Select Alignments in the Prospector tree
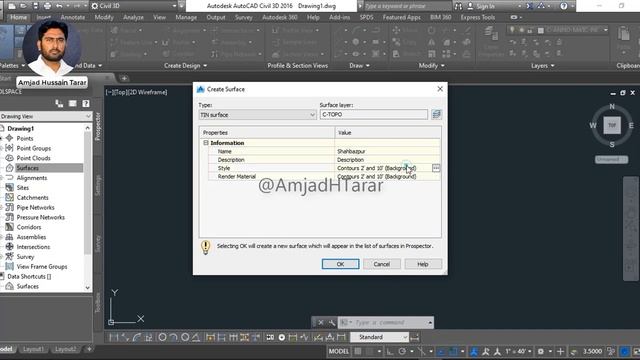 (31, 178)
